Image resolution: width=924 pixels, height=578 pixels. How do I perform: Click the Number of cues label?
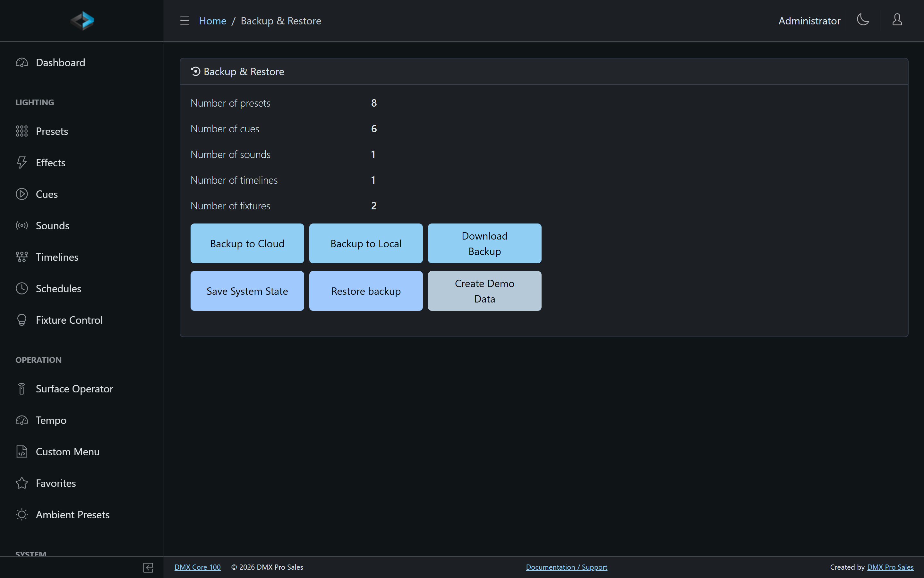(x=225, y=129)
